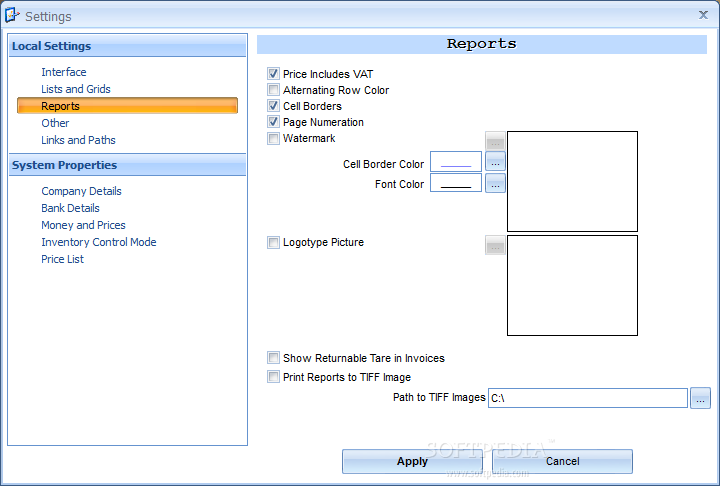Enable Show Returnable Tare in Invoices
Viewport: 720px width, 486px height.
tap(273, 358)
